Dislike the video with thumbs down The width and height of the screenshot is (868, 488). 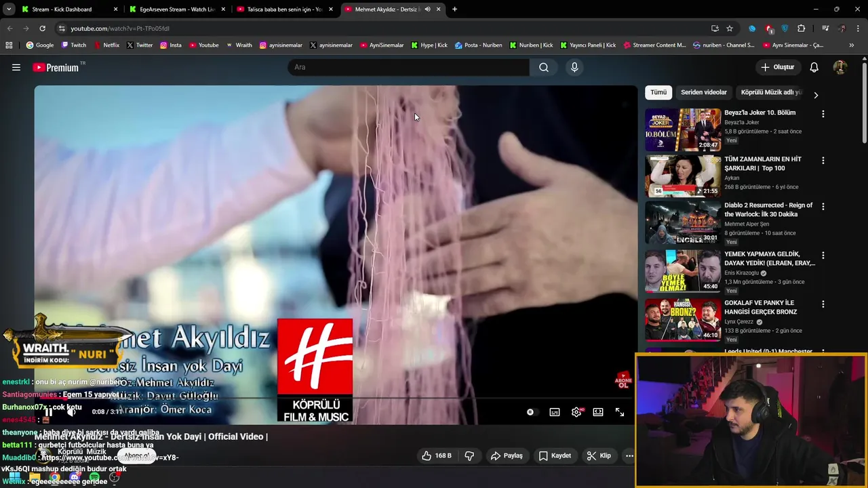[x=469, y=455]
